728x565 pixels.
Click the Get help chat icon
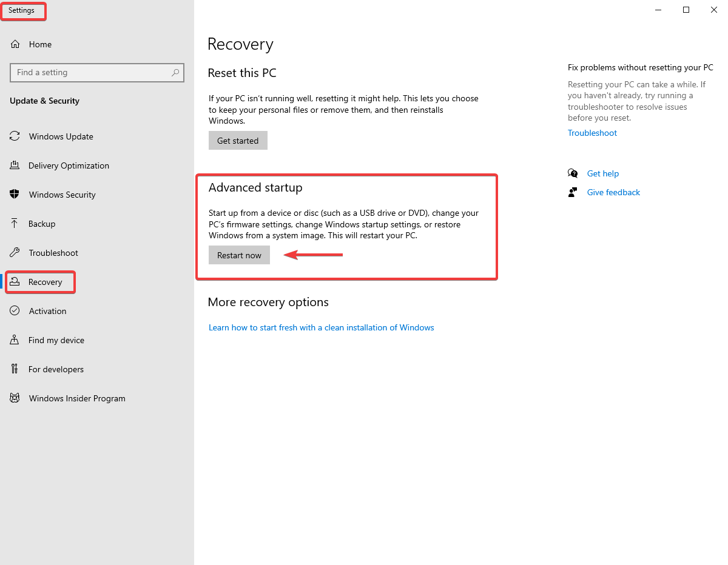point(573,173)
